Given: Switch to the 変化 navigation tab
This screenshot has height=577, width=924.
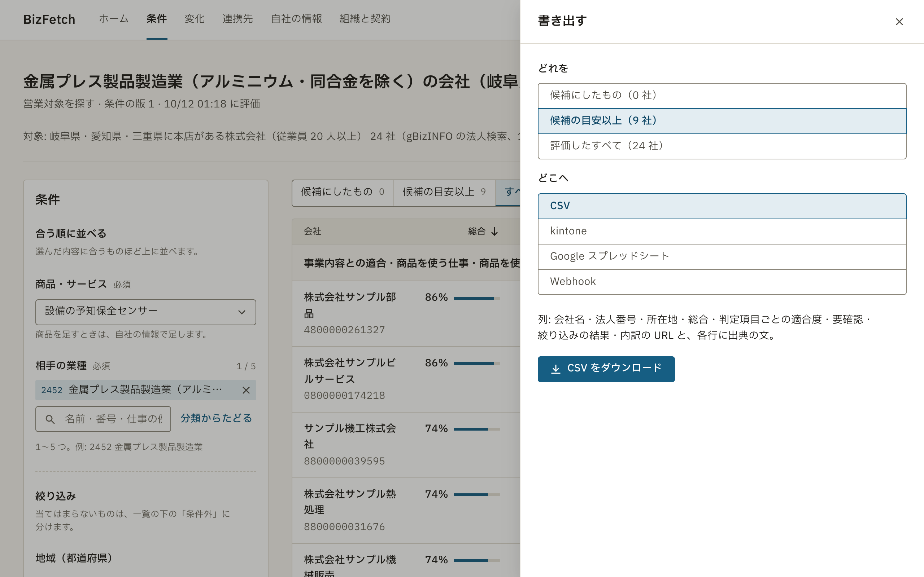Looking at the screenshot, I should [x=194, y=19].
